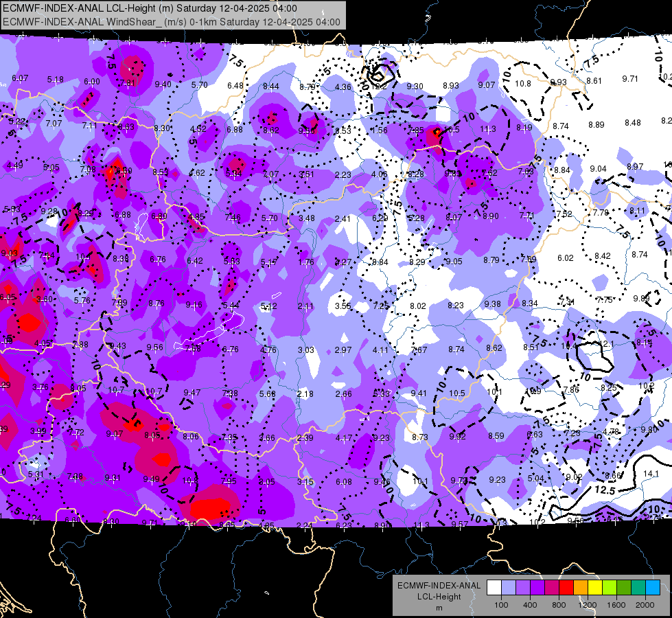Select the white legend swatch
This screenshot has height=618, width=672.
point(494,588)
